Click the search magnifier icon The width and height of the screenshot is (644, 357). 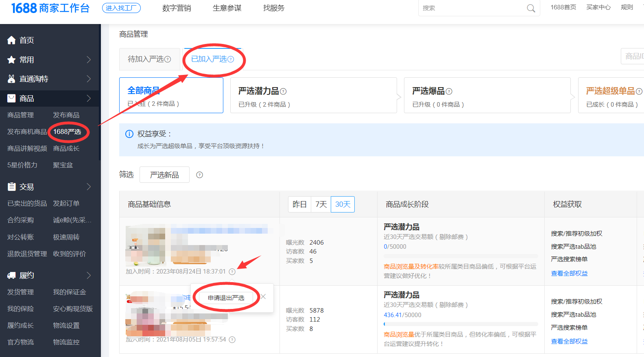click(x=531, y=8)
